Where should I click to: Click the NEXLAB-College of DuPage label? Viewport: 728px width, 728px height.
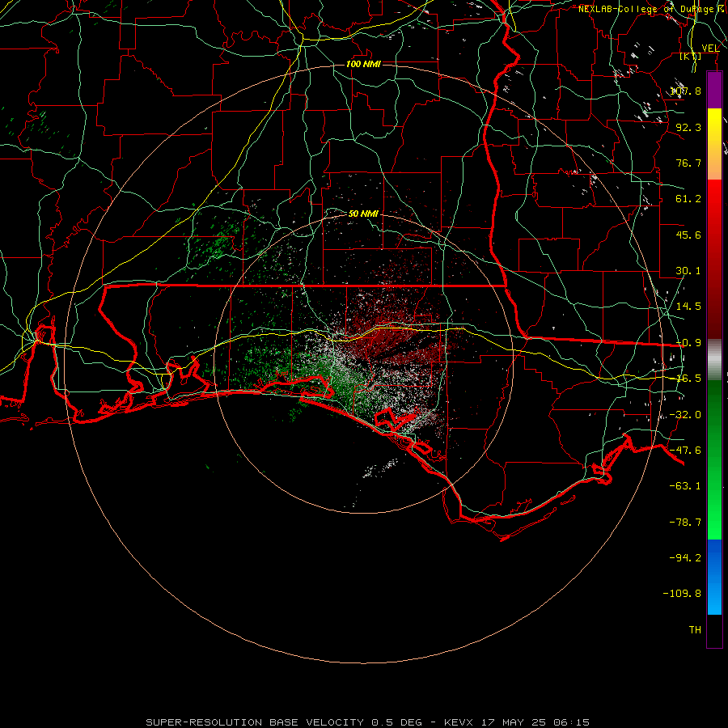coord(649,9)
